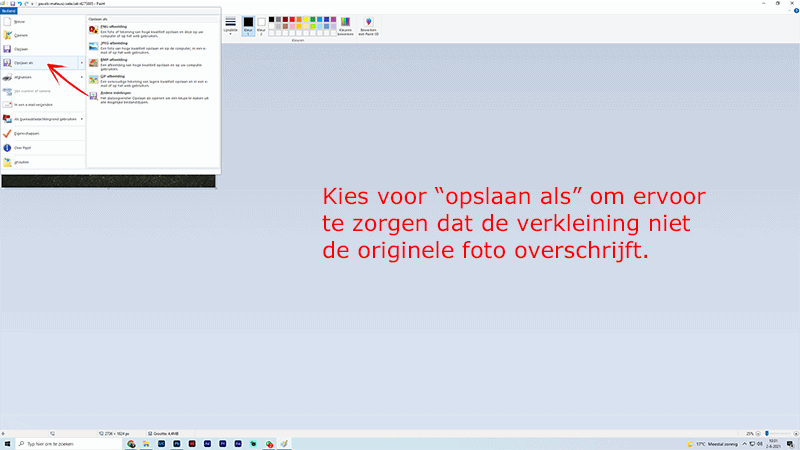Click the Save icon in title bar
This screenshot has height=450, width=800.
(13, 4)
